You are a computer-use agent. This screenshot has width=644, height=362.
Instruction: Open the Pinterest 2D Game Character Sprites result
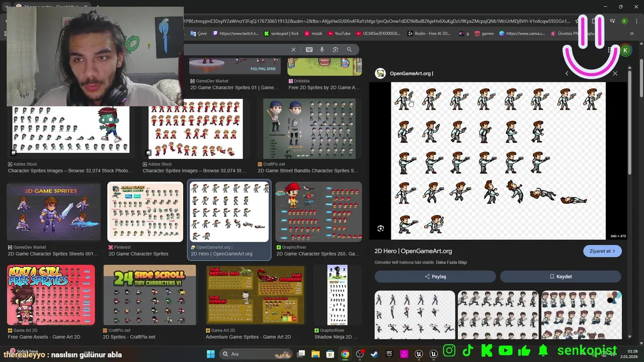click(x=145, y=212)
